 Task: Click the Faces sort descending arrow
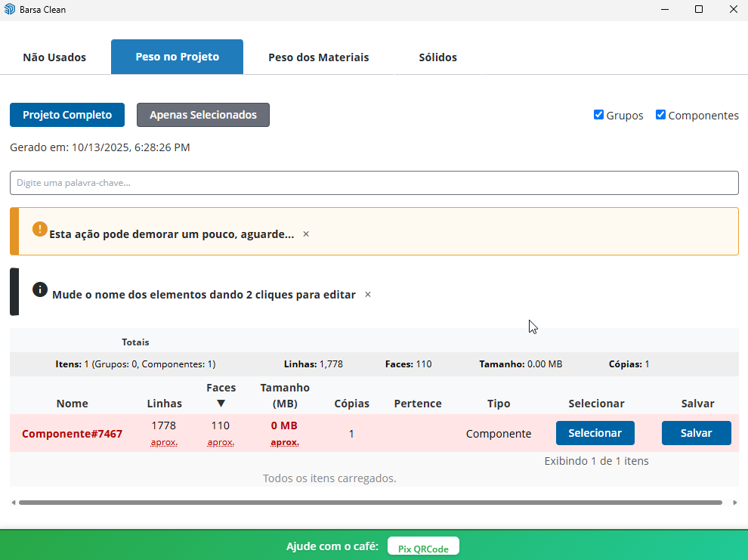pos(221,404)
